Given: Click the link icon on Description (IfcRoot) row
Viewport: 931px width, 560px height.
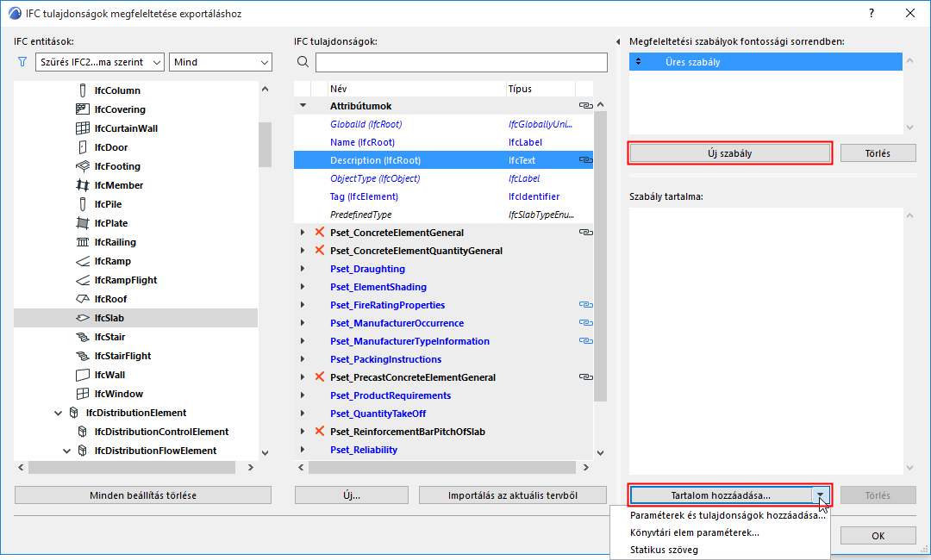Looking at the screenshot, I should click(x=585, y=160).
